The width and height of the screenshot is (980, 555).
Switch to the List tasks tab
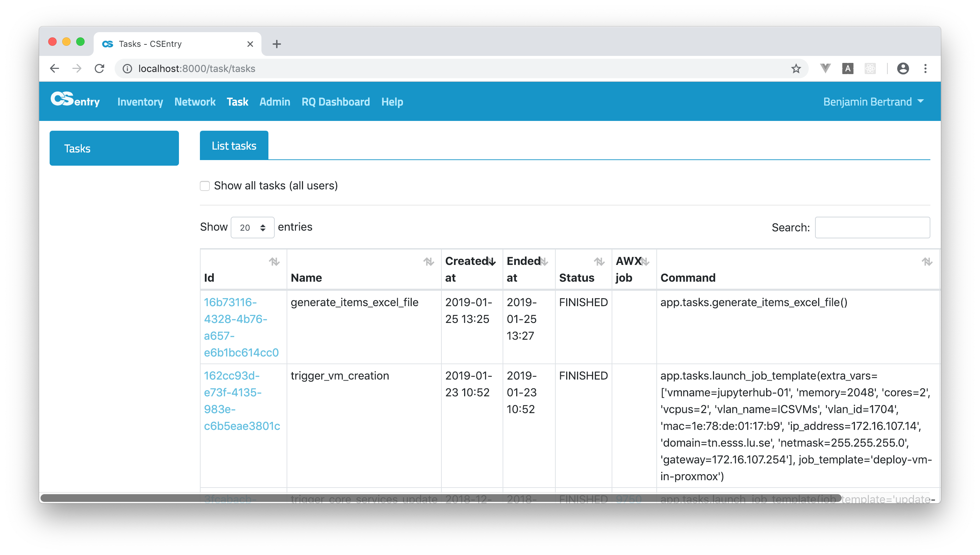tap(234, 146)
